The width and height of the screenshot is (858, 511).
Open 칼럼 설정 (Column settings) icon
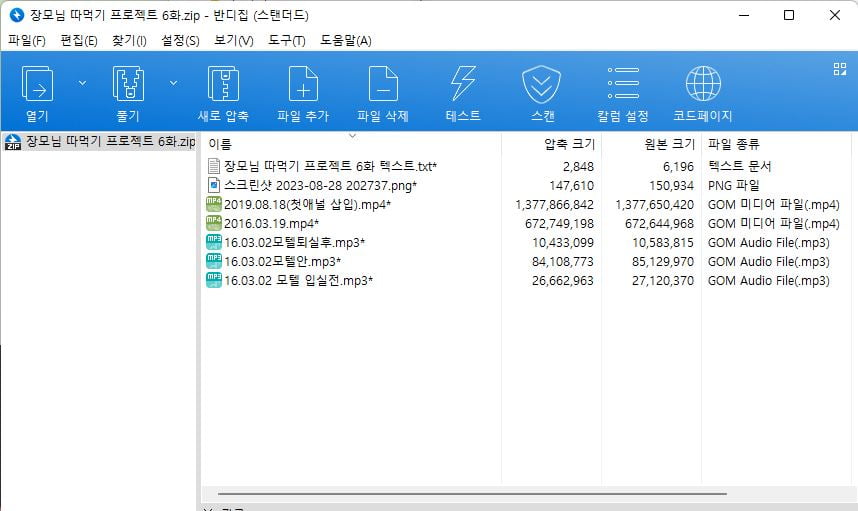[623, 83]
